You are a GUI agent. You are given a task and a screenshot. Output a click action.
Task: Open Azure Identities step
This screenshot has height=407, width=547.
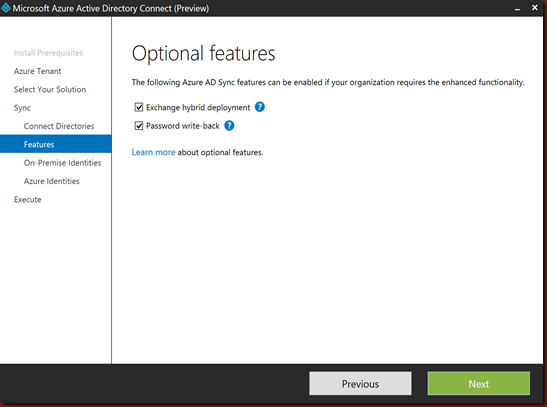(52, 181)
